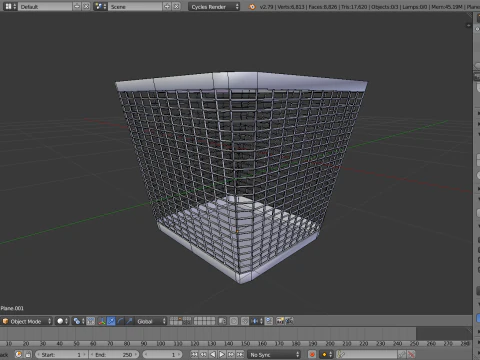This screenshot has width=480, height=360.
Task: Open the No Sync playback dropdown
Action: (x=274, y=355)
